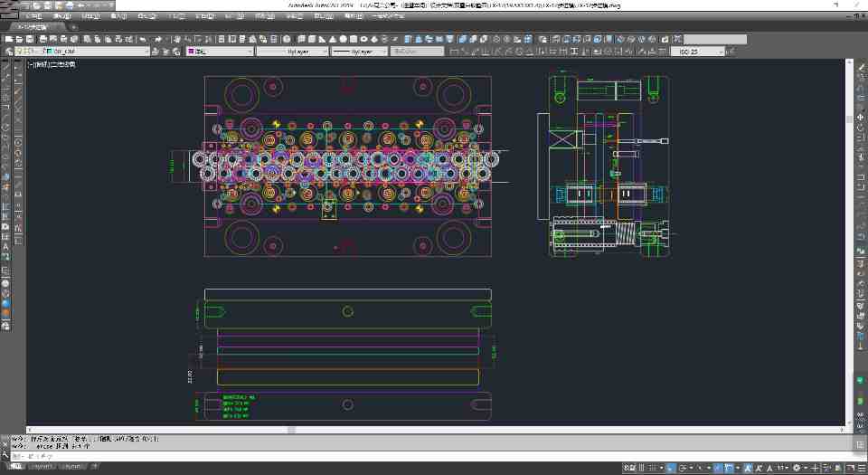Viewport: 868px width, 475px height.
Task: Toggle object snap in status bar
Action: [x=730, y=468]
